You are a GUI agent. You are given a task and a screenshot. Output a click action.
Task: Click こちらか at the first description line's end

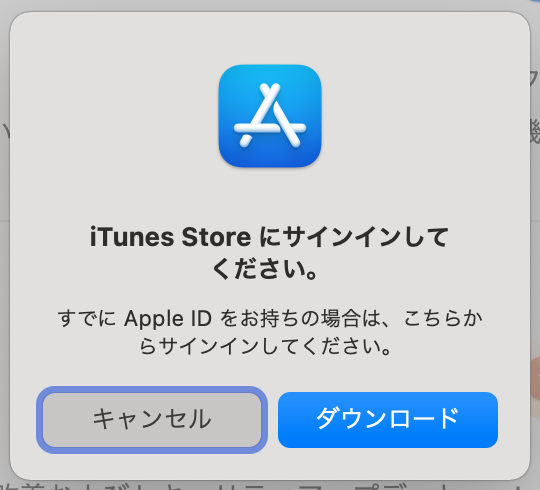point(443,318)
